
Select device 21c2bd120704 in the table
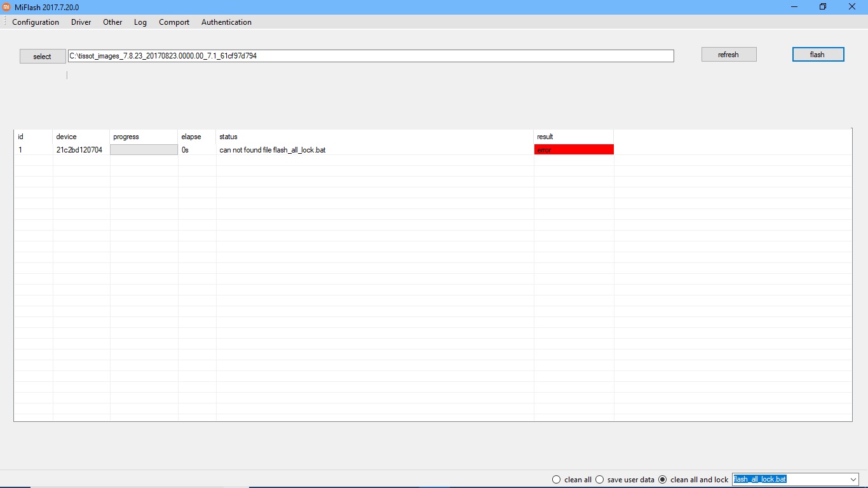coord(79,150)
